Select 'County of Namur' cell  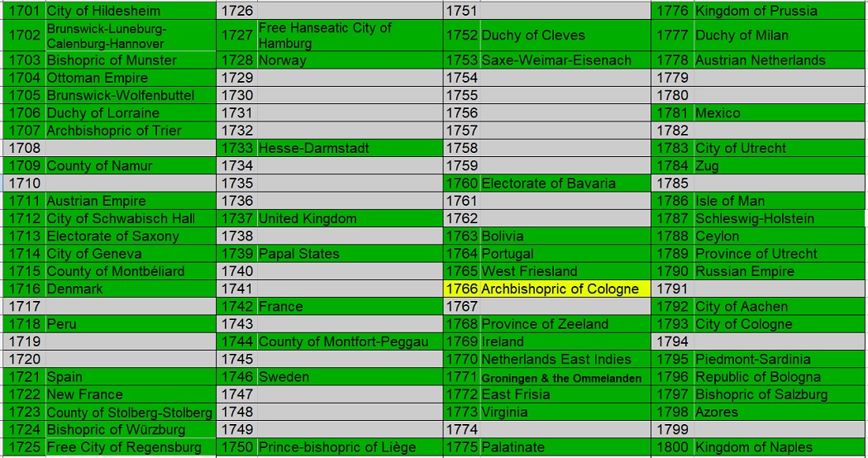coord(130,165)
